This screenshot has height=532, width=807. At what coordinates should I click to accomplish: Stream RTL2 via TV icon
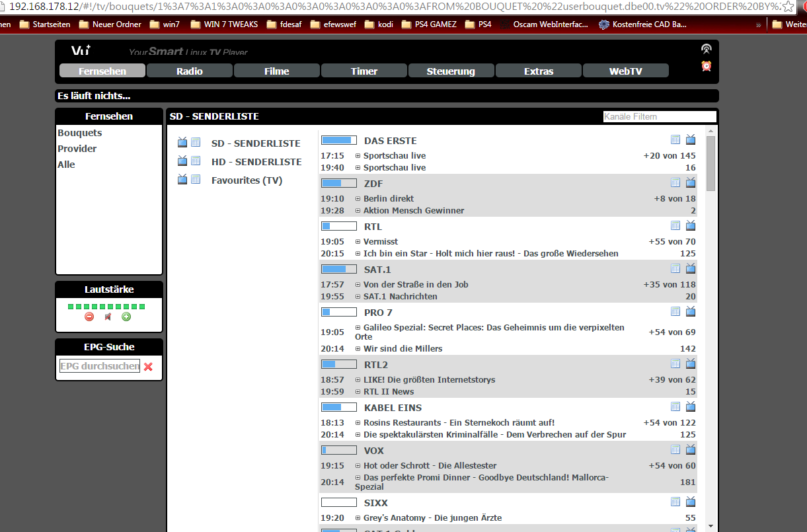[x=691, y=363]
